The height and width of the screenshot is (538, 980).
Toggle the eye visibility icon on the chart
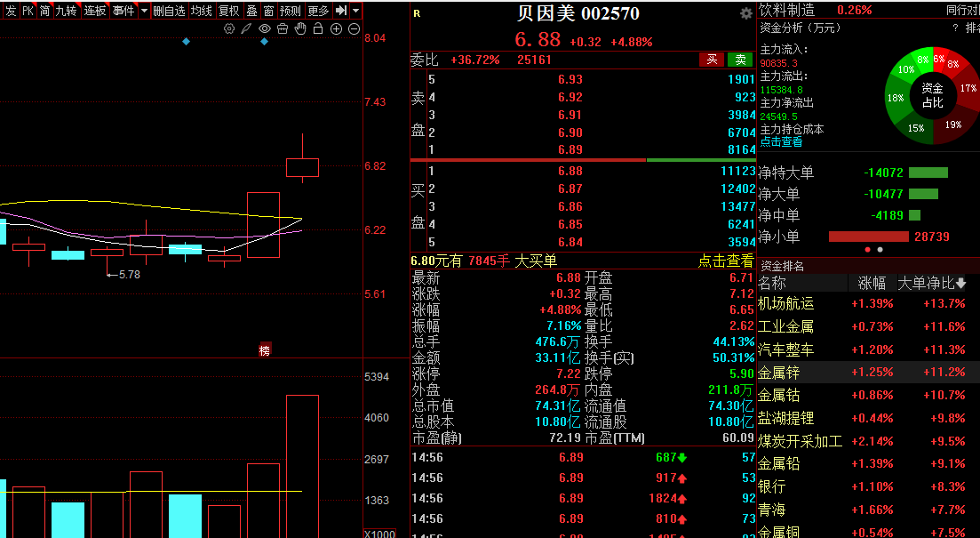265,28
